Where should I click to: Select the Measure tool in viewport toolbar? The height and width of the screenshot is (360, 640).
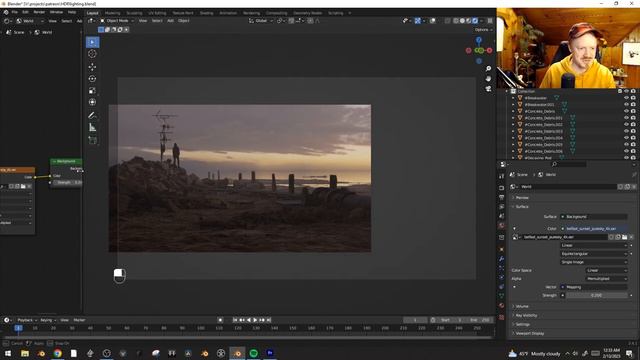click(93, 128)
